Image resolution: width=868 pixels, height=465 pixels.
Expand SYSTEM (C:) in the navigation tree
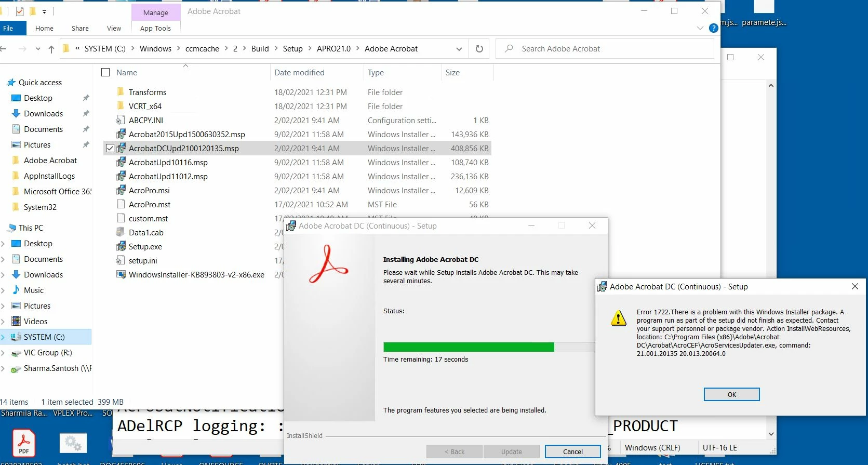tap(3, 337)
